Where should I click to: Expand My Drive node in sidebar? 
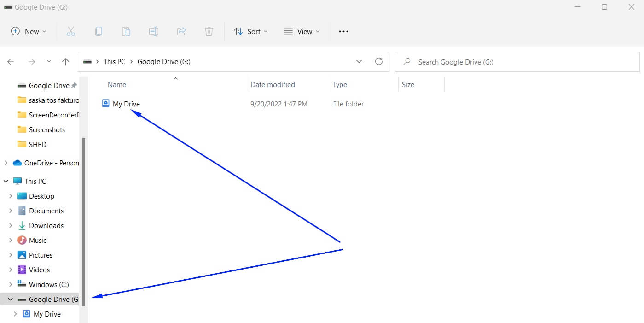[x=15, y=314]
